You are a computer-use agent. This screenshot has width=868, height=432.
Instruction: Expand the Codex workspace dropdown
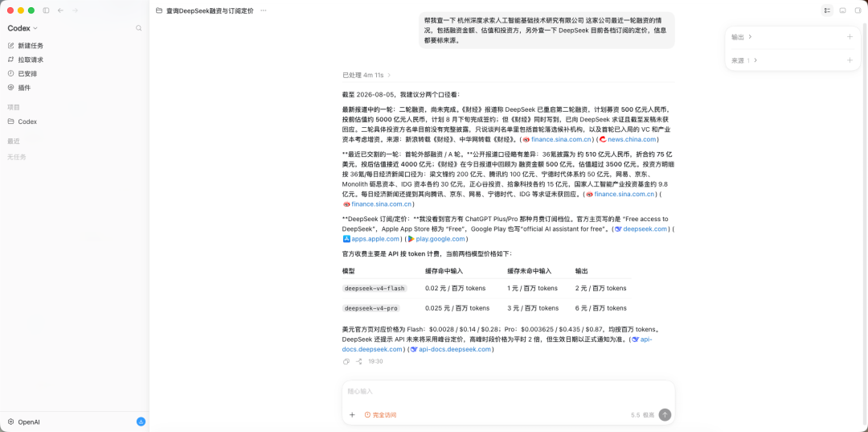pos(23,28)
